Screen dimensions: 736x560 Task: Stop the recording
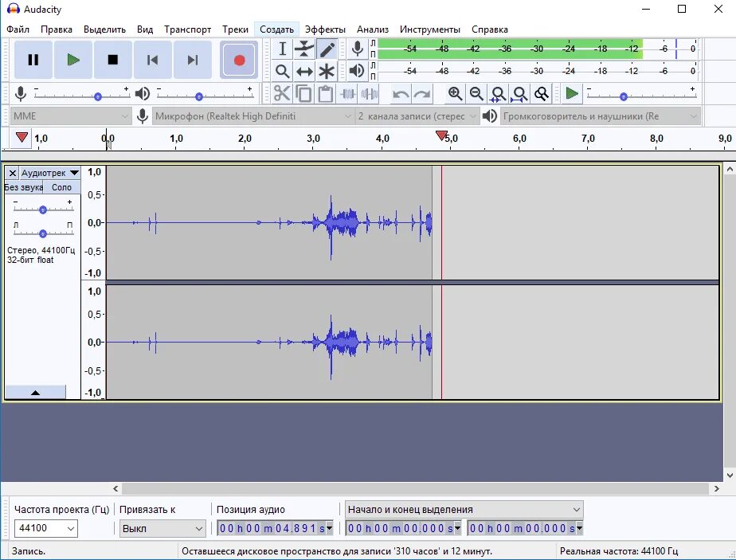(x=113, y=60)
